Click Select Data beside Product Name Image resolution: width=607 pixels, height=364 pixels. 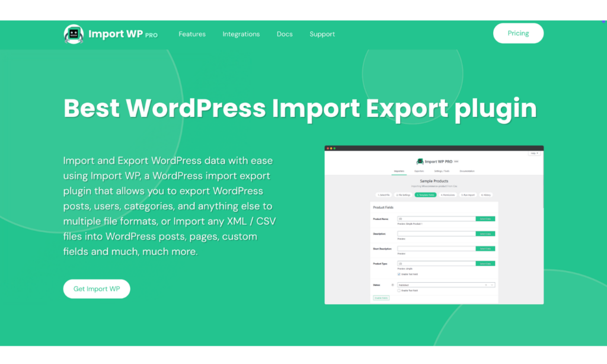[x=485, y=219]
